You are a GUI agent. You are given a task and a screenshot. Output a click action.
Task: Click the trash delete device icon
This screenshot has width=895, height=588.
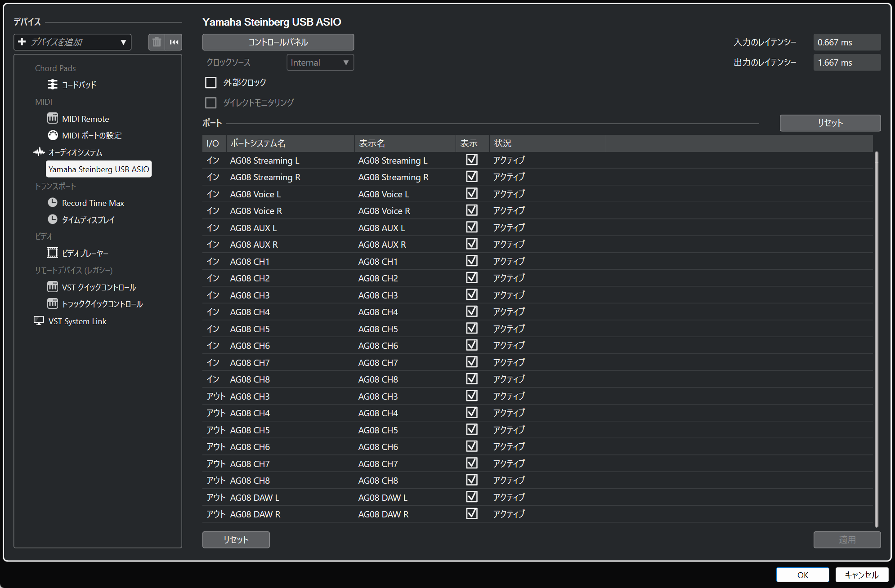(x=157, y=42)
